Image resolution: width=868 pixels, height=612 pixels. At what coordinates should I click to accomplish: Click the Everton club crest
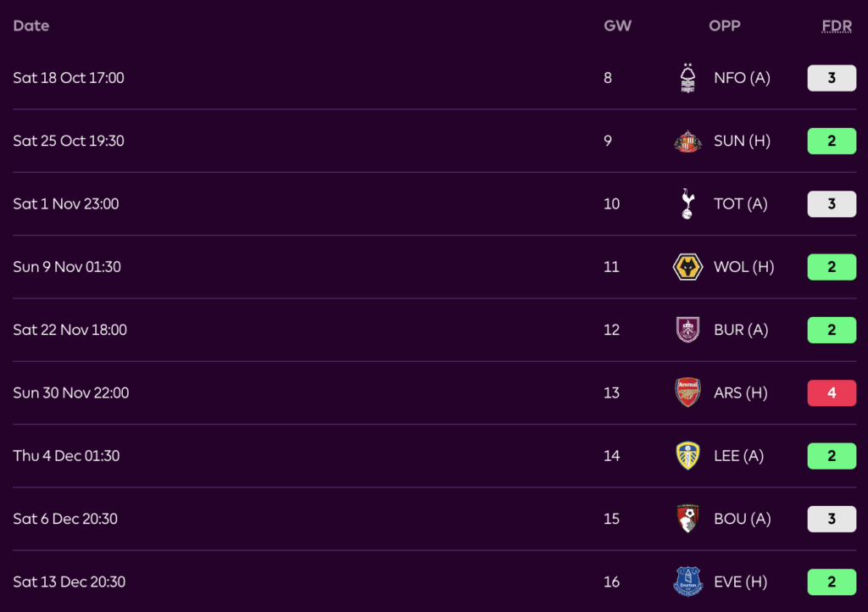click(687, 581)
